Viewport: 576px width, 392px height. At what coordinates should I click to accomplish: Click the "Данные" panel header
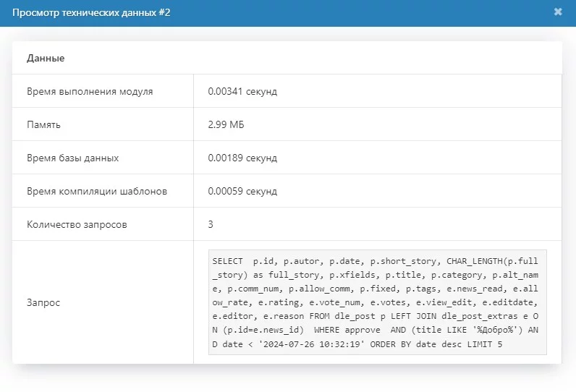[x=46, y=58]
